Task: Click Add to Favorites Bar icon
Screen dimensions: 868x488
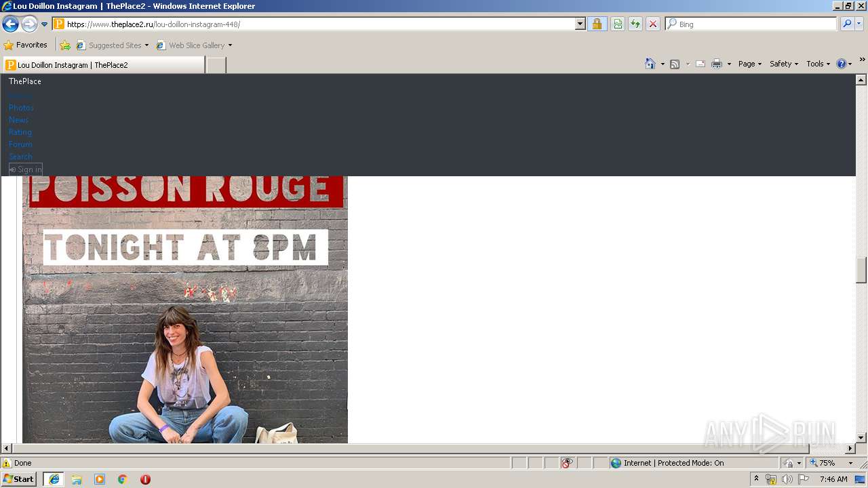Action: coord(65,45)
